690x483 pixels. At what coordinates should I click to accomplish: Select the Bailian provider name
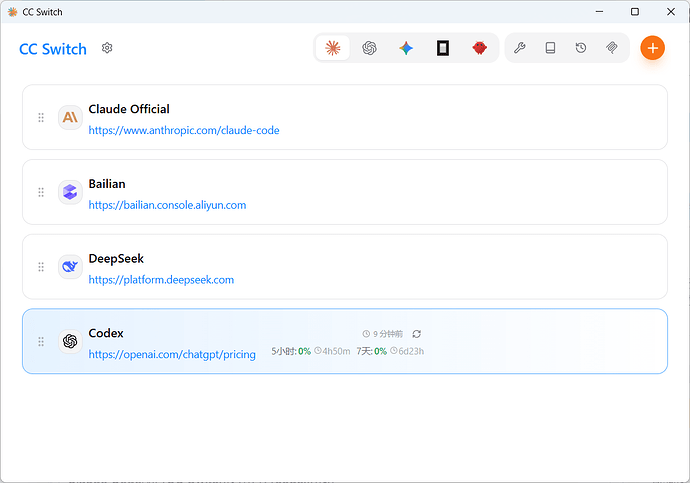(x=107, y=184)
